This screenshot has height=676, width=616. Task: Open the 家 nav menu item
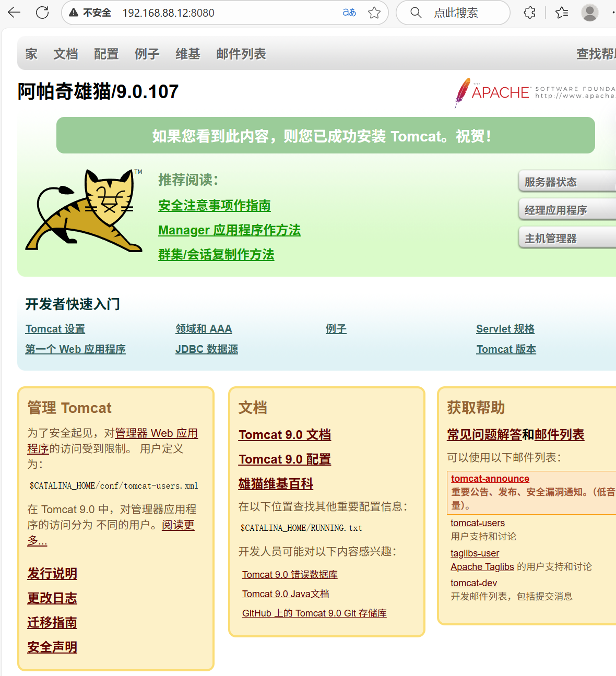tap(31, 54)
